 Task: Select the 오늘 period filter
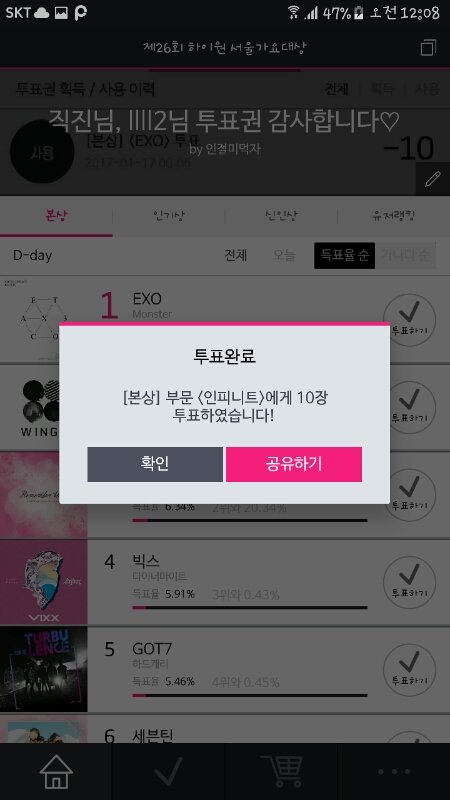(284, 255)
